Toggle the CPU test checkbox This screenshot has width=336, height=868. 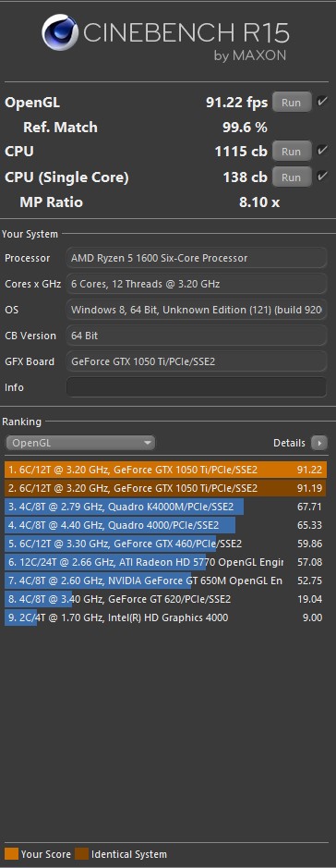[321, 151]
